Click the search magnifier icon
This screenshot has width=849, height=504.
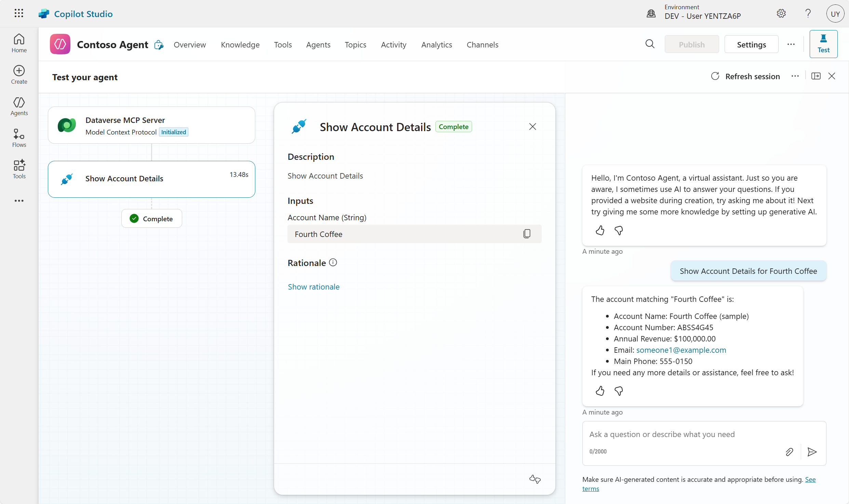pyautogui.click(x=650, y=44)
